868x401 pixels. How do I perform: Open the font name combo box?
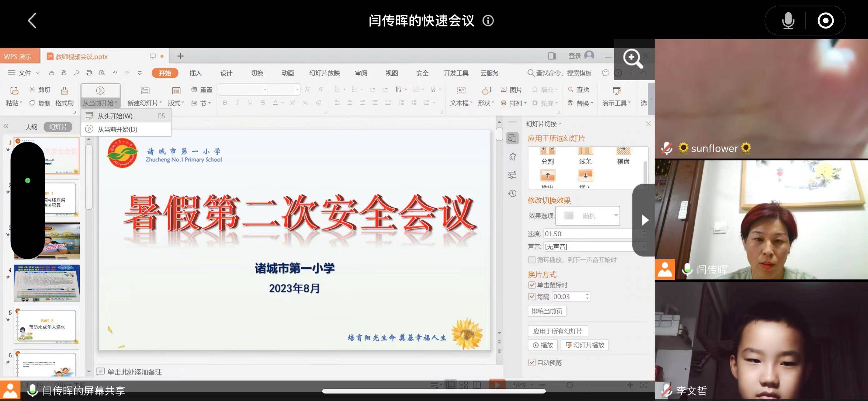(243, 89)
